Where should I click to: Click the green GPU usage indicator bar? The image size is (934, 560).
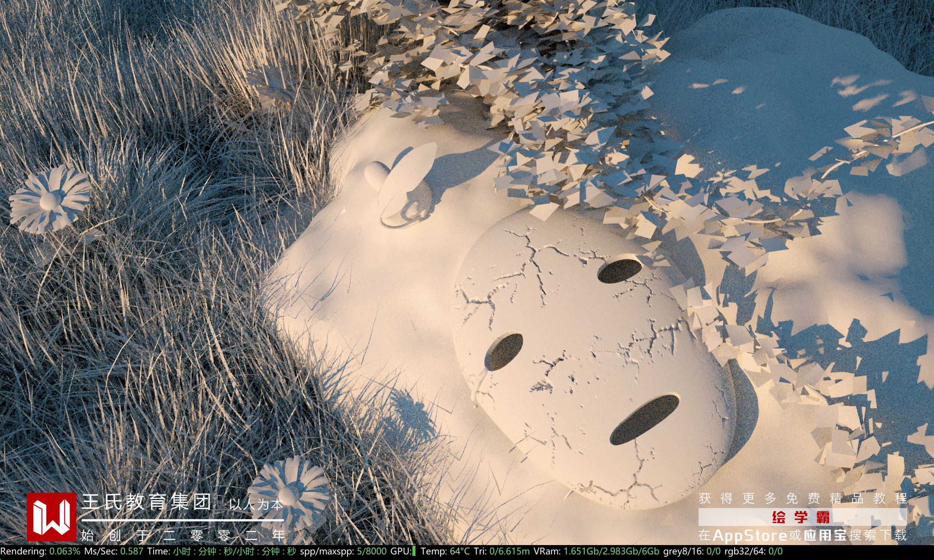tap(414, 551)
